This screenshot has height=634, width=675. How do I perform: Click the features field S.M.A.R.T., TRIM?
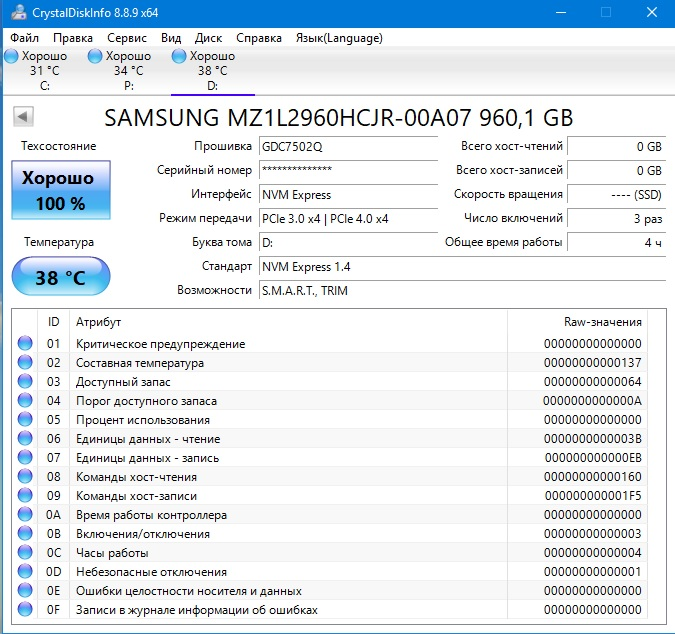[x=462, y=291]
